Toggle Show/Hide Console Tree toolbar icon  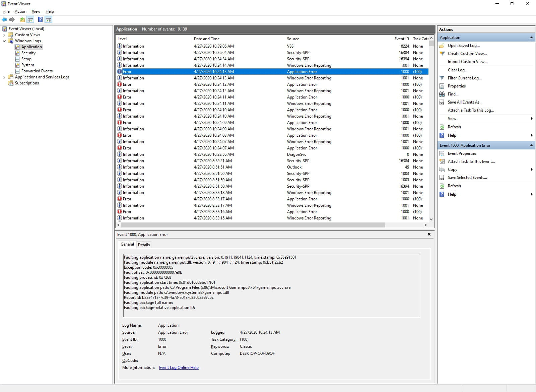(x=30, y=19)
